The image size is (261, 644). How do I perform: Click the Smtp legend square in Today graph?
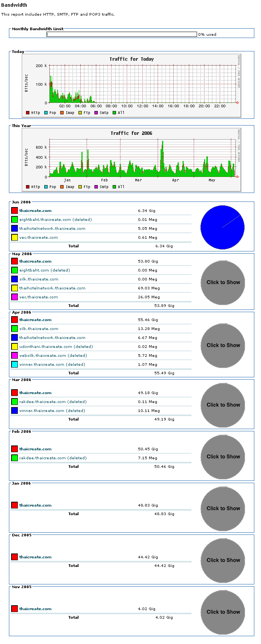(96, 112)
